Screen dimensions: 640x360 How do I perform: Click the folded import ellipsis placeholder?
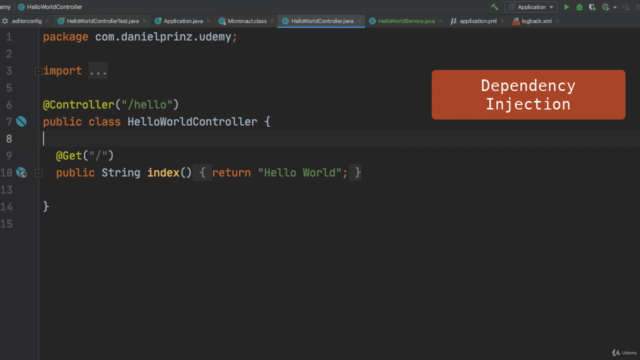click(98, 71)
